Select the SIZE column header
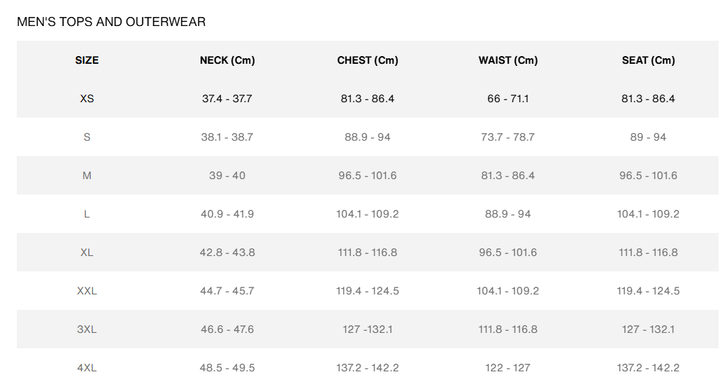Image resolution: width=720 pixels, height=389 pixels. click(87, 60)
